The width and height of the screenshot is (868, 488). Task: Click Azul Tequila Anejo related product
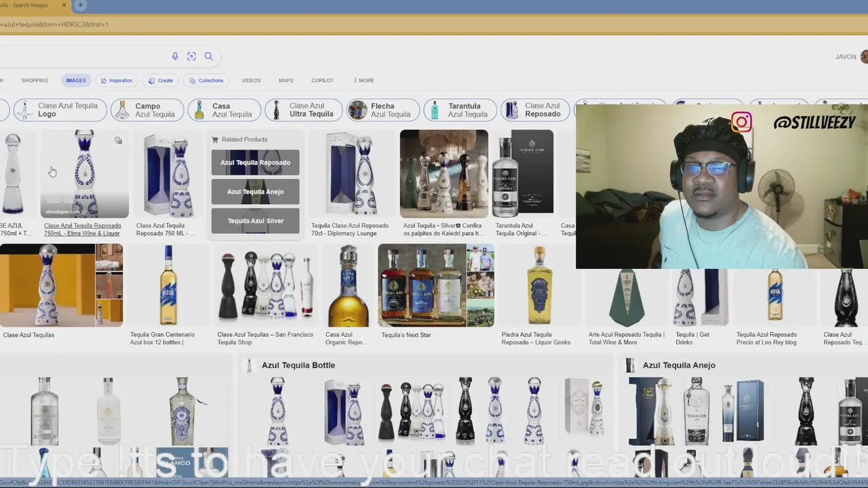tap(255, 192)
